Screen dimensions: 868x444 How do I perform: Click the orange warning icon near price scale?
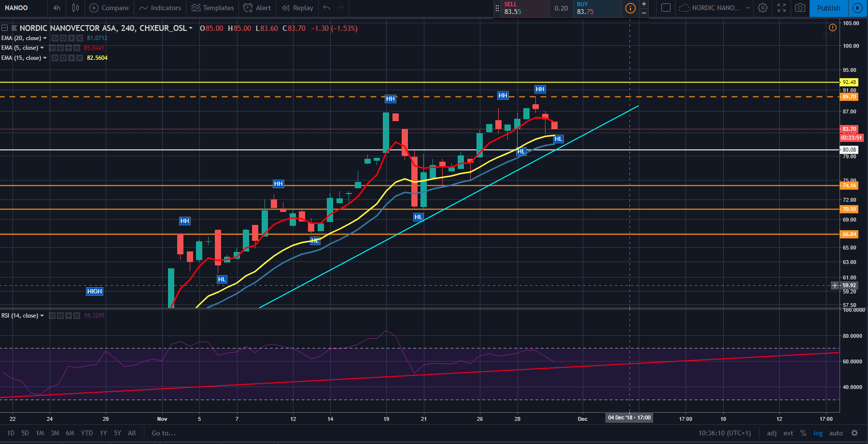pos(833,28)
